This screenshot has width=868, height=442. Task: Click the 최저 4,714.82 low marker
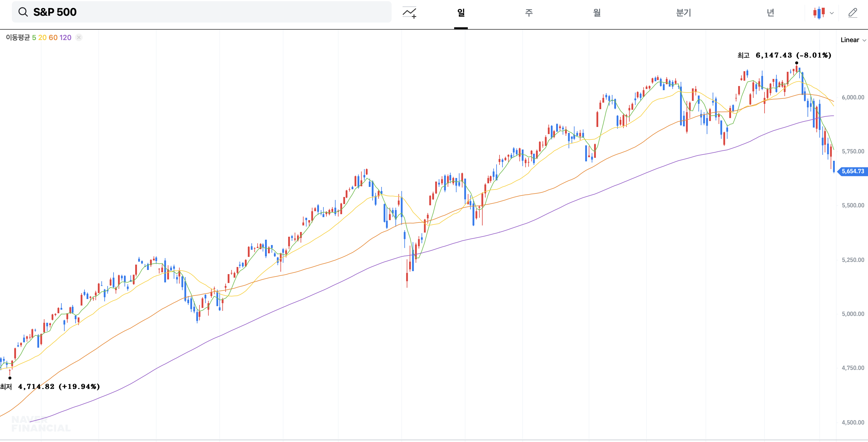coord(50,386)
